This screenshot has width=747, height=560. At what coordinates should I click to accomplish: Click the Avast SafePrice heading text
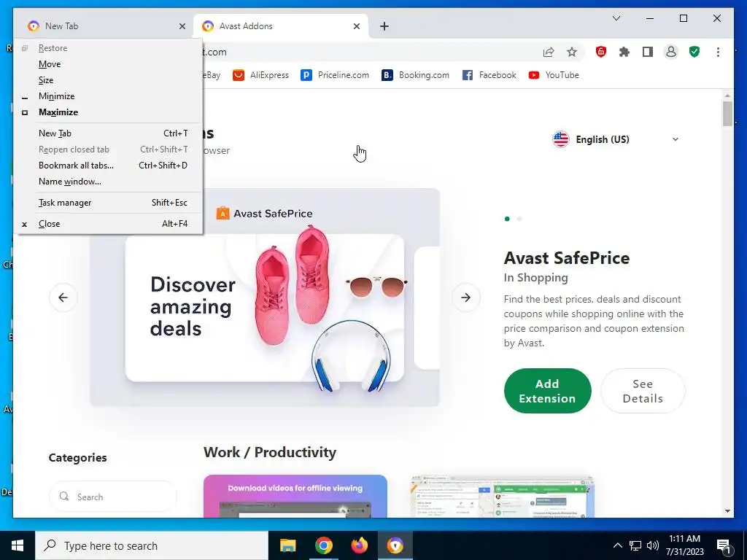point(566,258)
